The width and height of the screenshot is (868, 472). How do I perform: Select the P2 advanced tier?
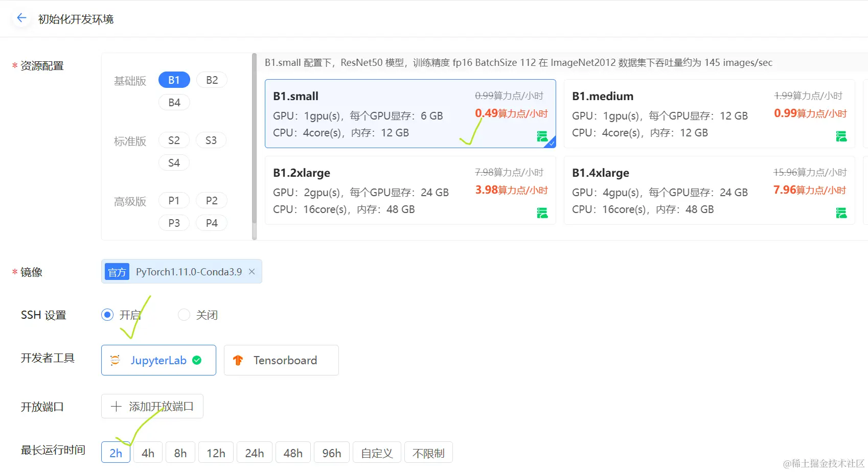pos(212,200)
